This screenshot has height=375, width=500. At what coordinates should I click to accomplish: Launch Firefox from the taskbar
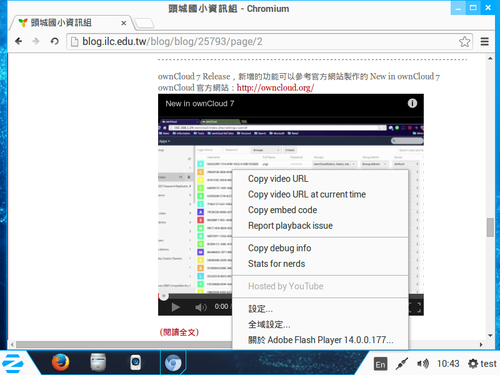(60, 363)
